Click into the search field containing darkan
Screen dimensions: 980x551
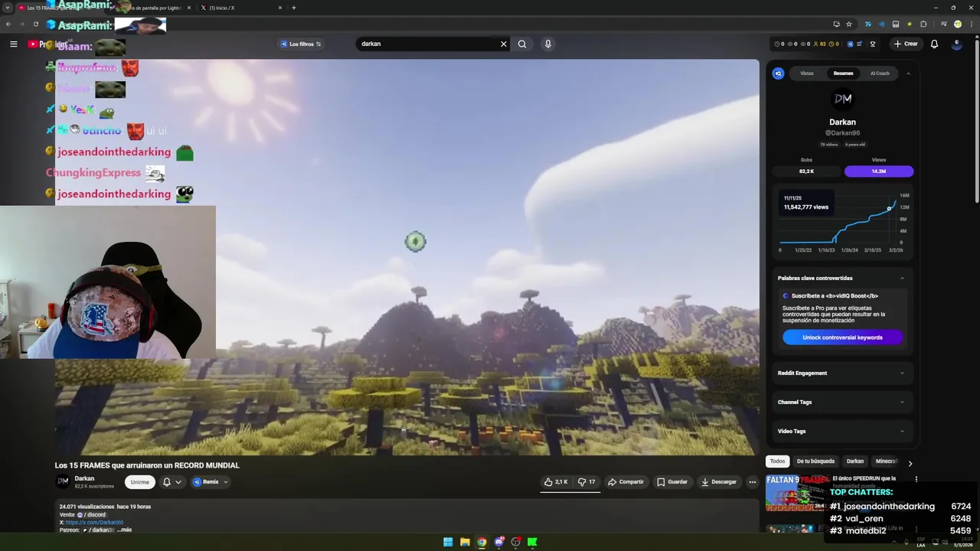[x=429, y=44]
